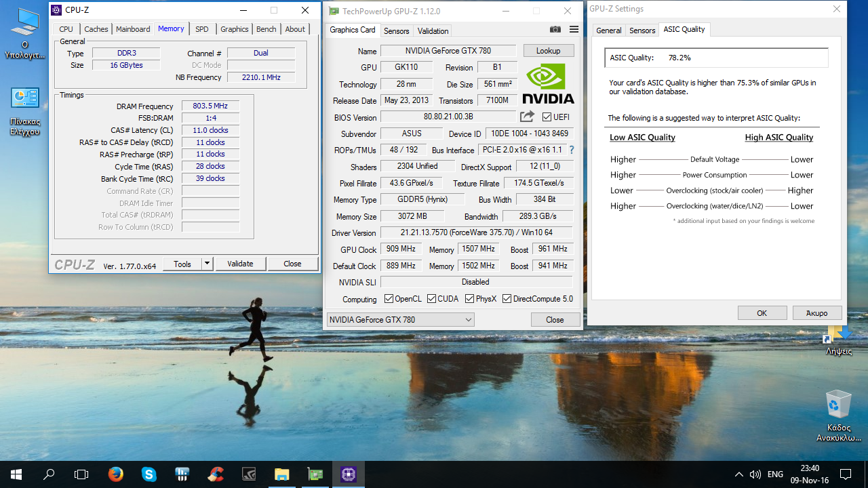The width and height of the screenshot is (868, 488).
Task: Show hidden system tray icons
Action: pos(738,474)
